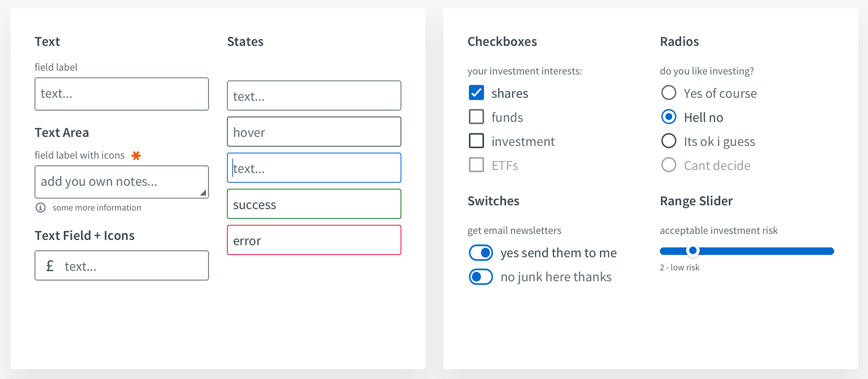Uncheck the shares checkbox
868x379 pixels.
pos(476,93)
